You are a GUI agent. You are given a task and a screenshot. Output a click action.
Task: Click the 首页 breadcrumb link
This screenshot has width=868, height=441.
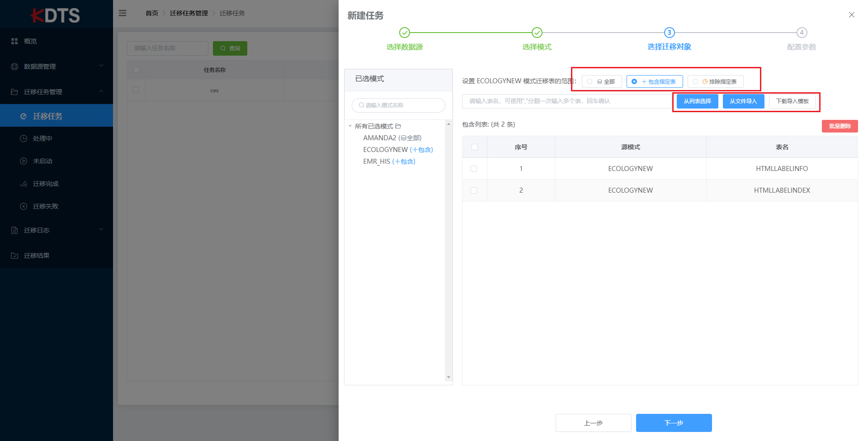152,13
